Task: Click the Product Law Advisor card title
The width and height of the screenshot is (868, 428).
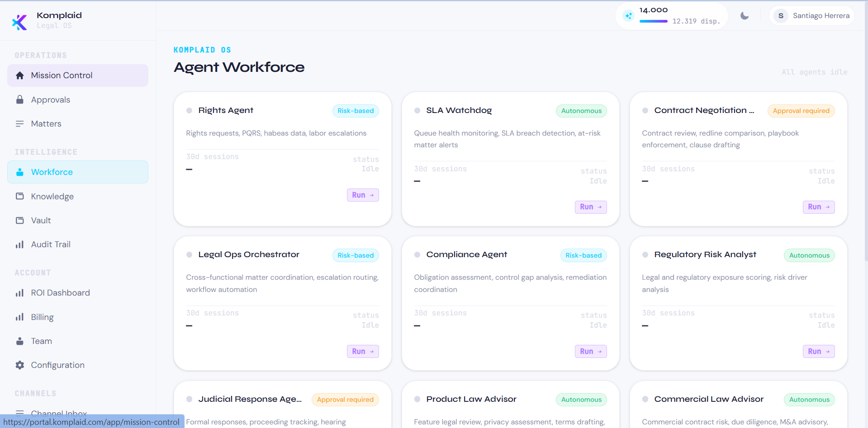Action: click(x=471, y=399)
